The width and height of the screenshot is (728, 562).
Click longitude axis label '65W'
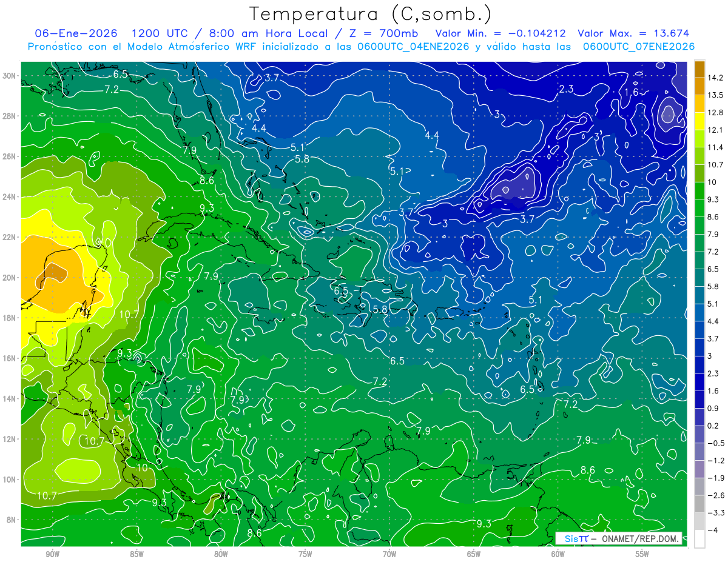(474, 555)
